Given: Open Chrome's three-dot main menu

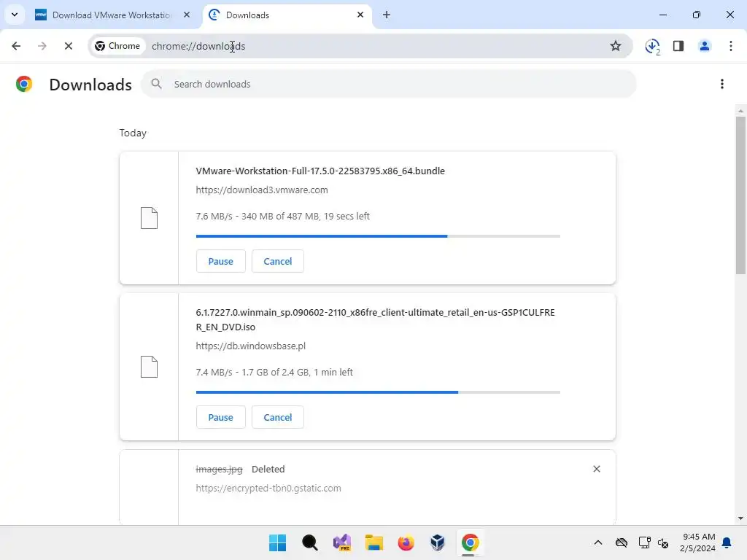Looking at the screenshot, I should [731, 46].
